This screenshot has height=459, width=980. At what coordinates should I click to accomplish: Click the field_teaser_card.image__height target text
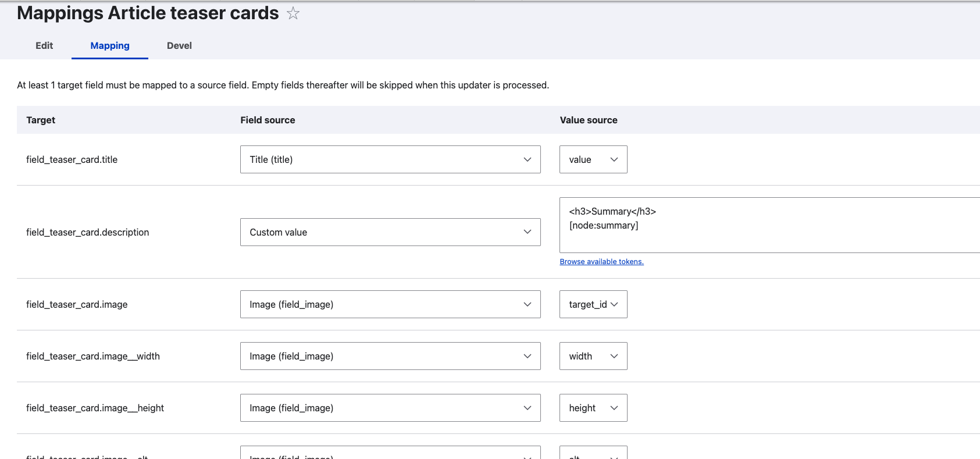tap(95, 408)
